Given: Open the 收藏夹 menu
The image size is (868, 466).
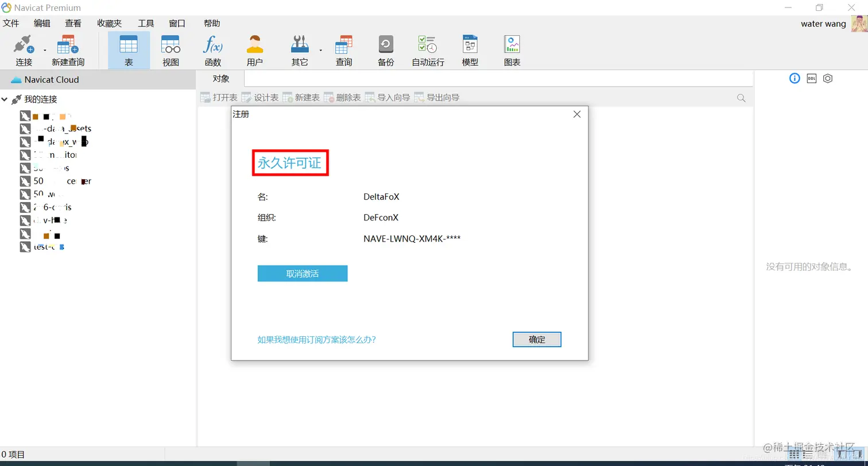Looking at the screenshot, I should 109,24.
